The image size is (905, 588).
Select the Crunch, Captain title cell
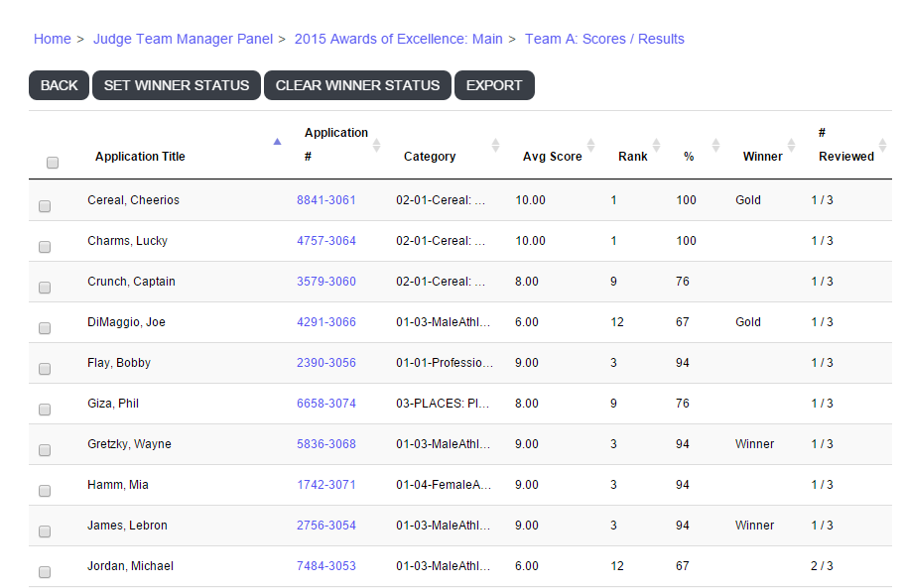coord(131,282)
